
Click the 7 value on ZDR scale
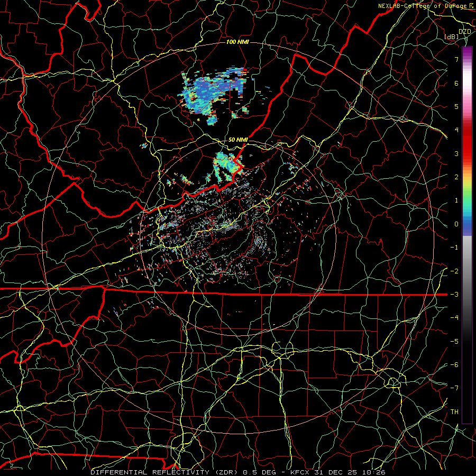pos(456,59)
